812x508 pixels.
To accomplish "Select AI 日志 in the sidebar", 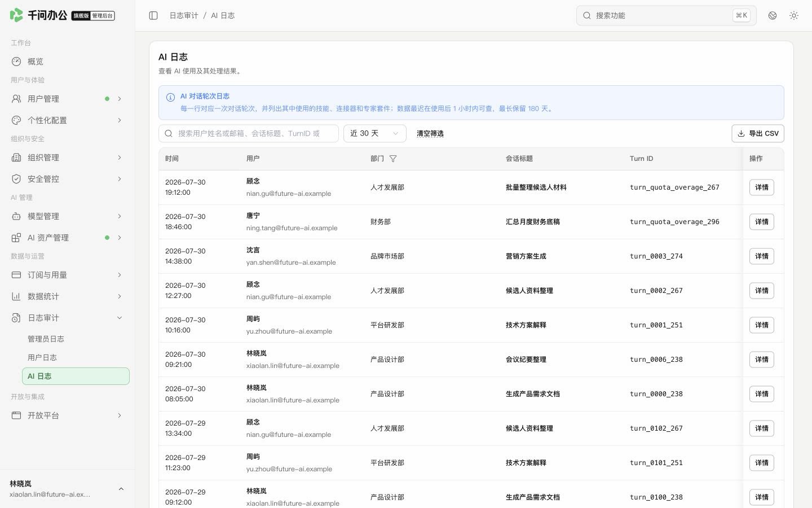I will point(76,376).
